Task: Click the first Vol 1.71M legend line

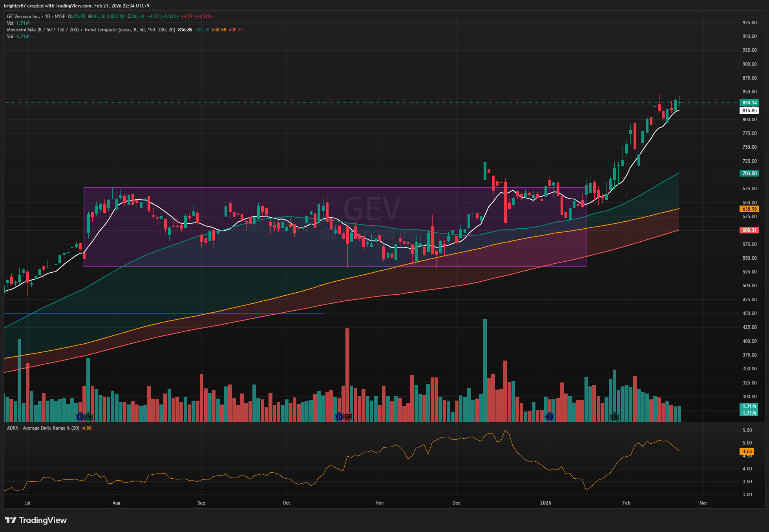Action: tap(18, 23)
